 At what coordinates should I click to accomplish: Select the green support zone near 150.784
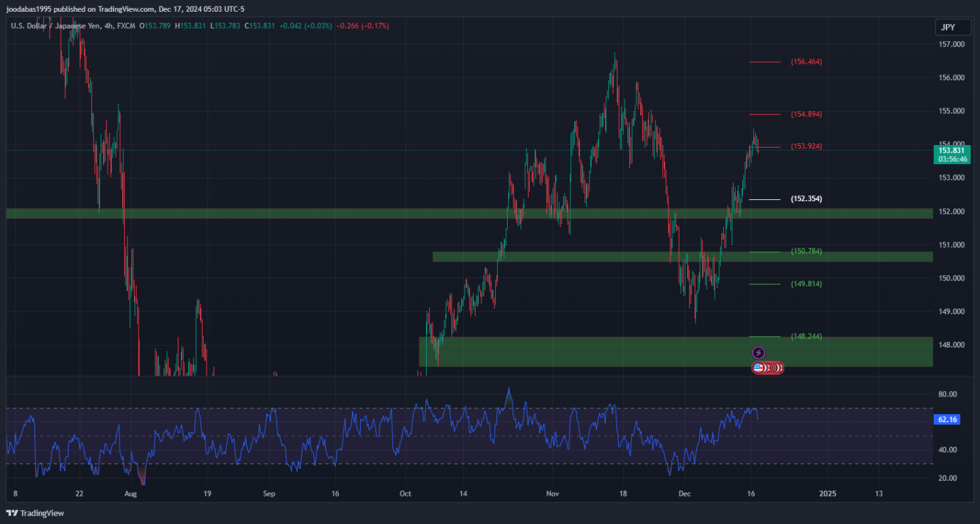[x=683, y=257]
